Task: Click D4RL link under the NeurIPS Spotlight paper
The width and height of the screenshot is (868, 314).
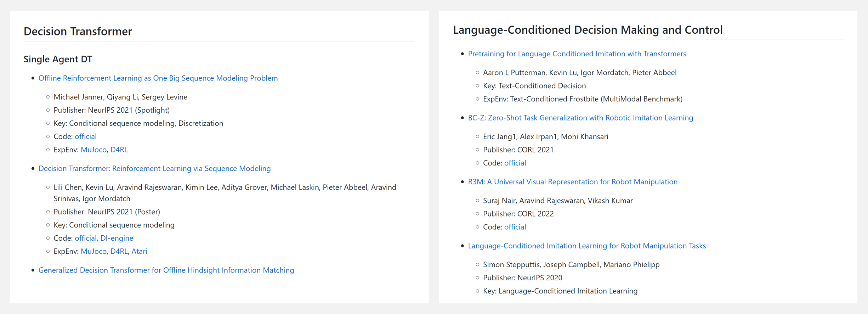Action: tap(119, 150)
